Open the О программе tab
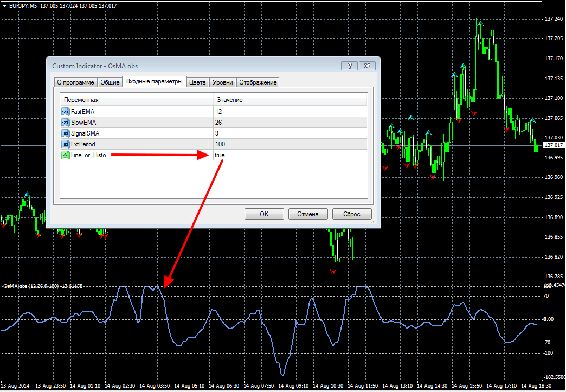The height and width of the screenshot is (392, 566). tap(75, 82)
